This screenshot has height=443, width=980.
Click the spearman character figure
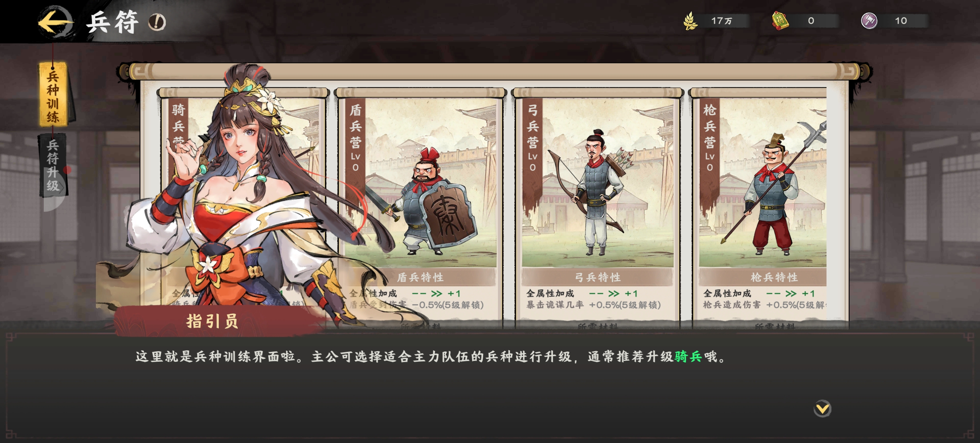click(772, 188)
